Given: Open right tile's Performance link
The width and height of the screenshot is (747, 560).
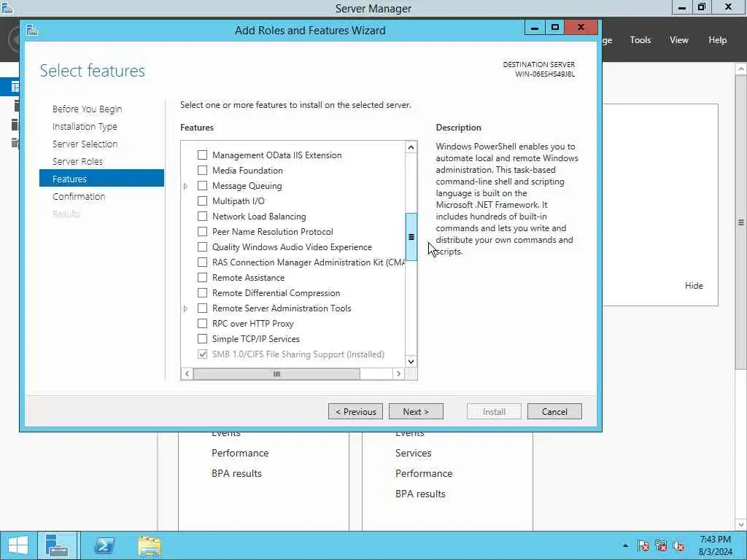Looking at the screenshot, I should [424, 473].
